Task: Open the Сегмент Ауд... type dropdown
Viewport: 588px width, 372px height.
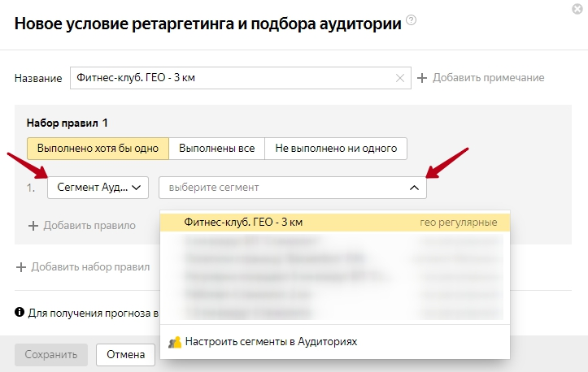Action: point(98,188)
